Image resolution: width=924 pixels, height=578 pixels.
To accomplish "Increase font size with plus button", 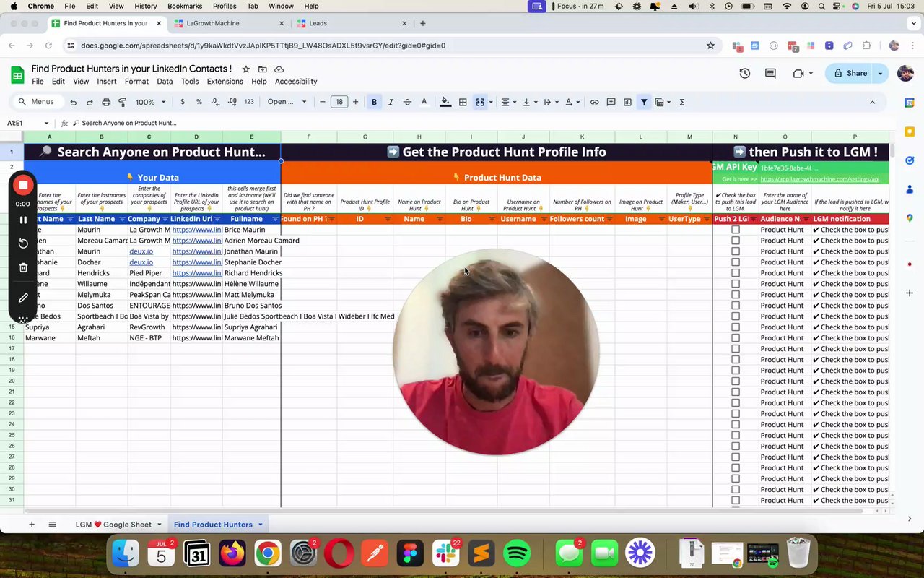I will click(355, 102).
